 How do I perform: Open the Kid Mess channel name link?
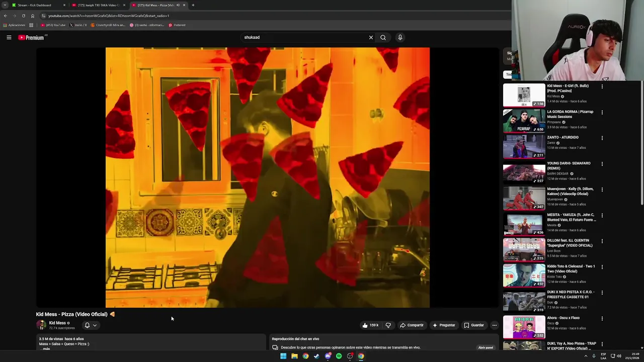click(x=57, y=323)
